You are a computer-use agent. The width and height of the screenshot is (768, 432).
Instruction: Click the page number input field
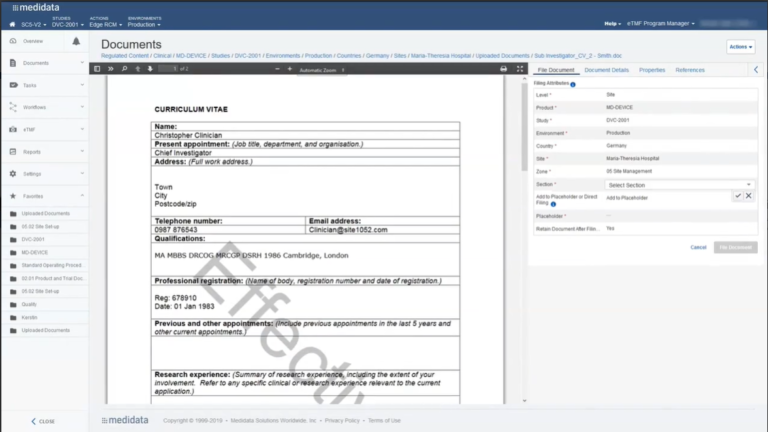click(x=168, y=69)
